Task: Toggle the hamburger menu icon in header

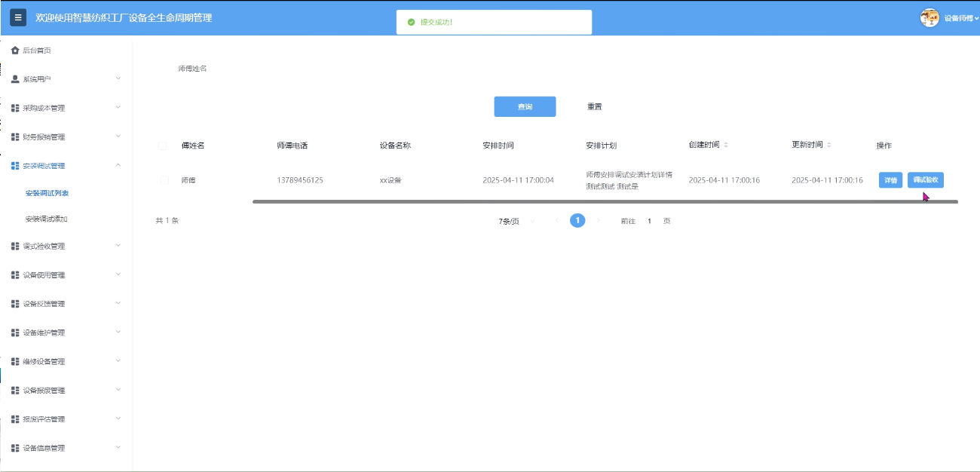Action: pyautogui.click(x=19, y=17)
